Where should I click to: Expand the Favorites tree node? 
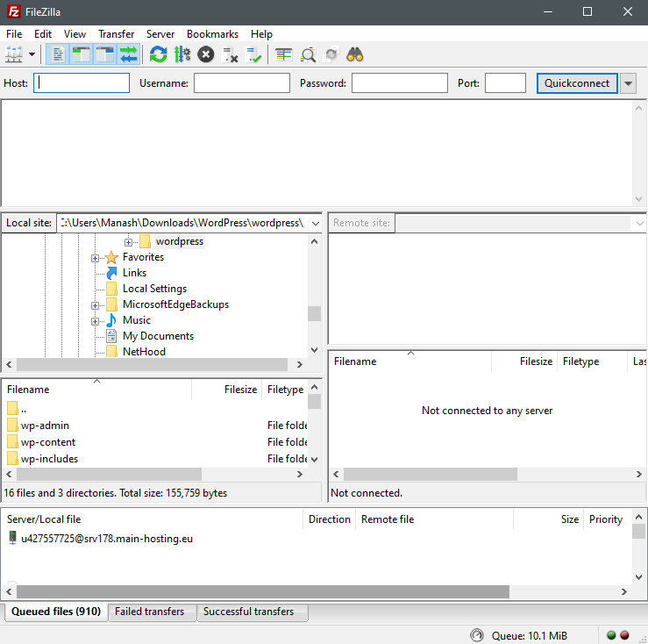(x=95, y=258)
